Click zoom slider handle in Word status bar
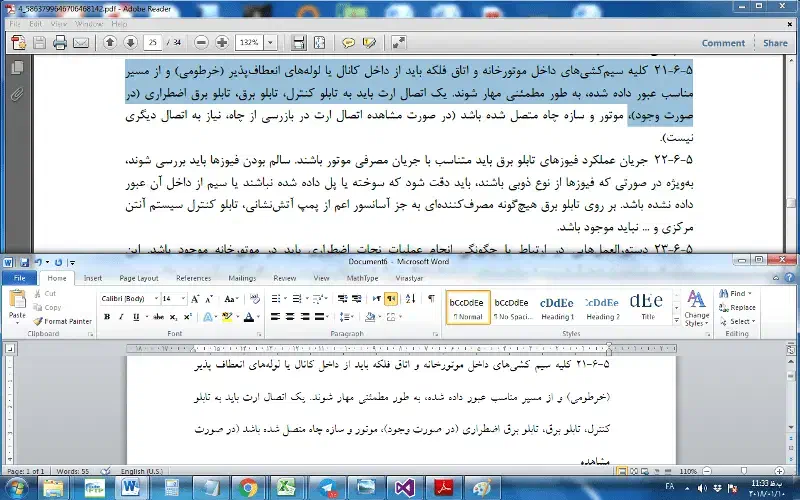The image size is (800, 500). tap(744, 471)
